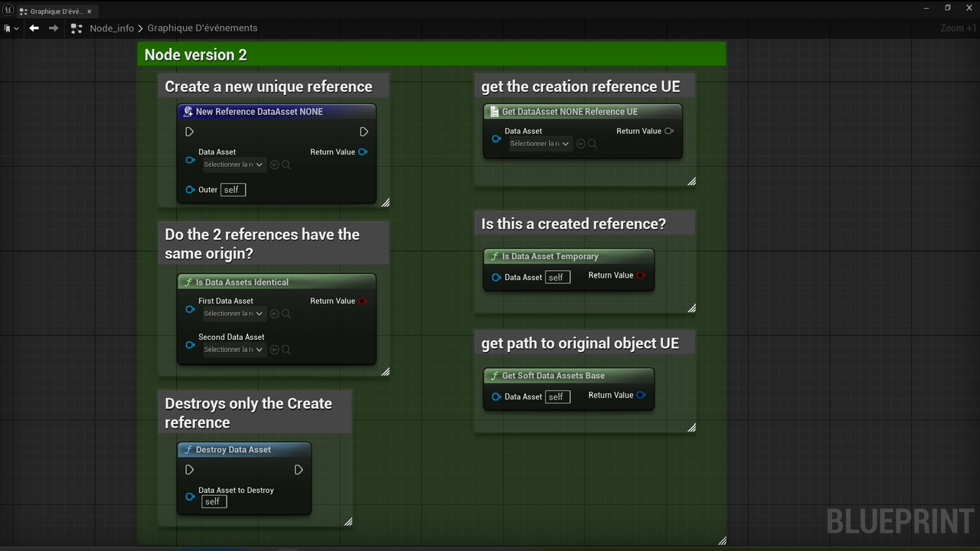This screenshot has width=980, height=551.
Task: Click the Unreal Engine logo icon
Action: (x=8, y=10)
